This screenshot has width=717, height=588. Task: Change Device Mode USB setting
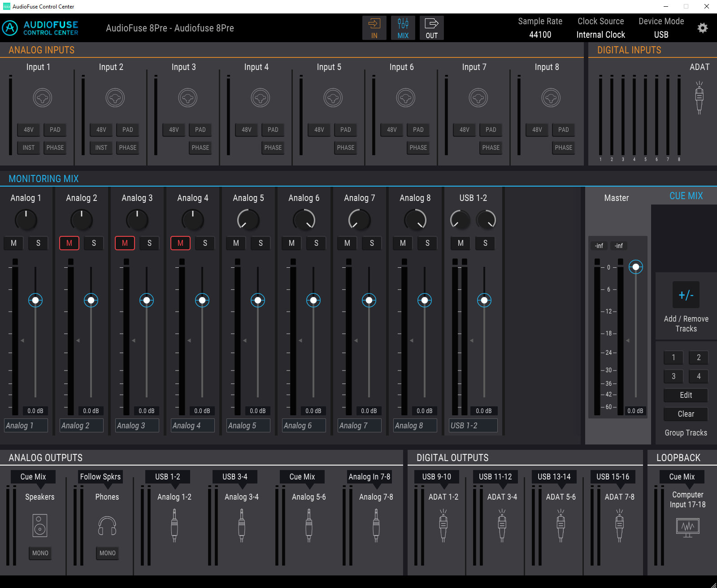[661, 35]
